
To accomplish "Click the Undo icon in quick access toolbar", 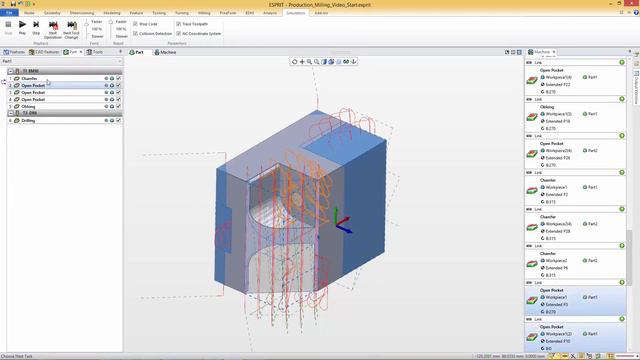I will (20, 4).
